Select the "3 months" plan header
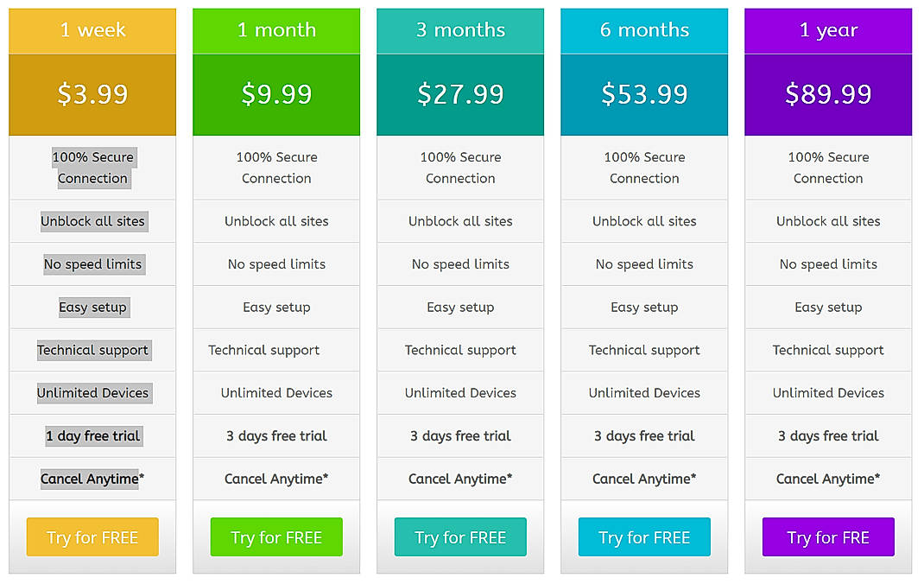The image size is (924, 584). (459, 29)
